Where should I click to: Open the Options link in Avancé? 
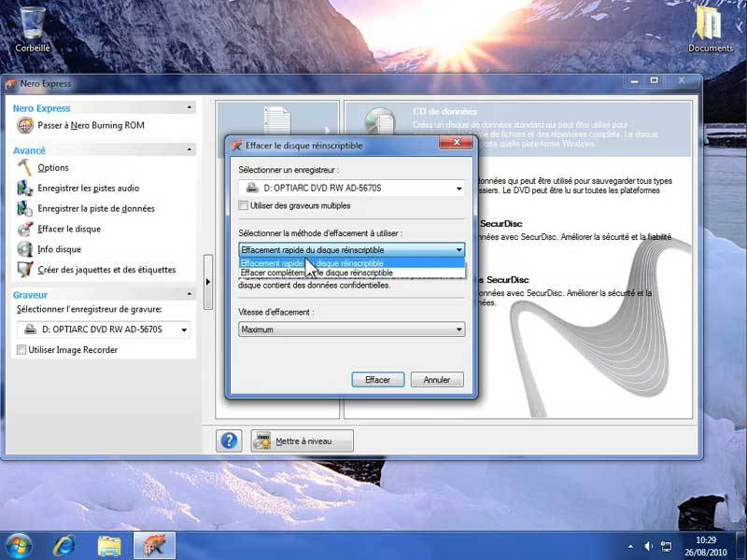pyautogui.click(x=53, y=168)
